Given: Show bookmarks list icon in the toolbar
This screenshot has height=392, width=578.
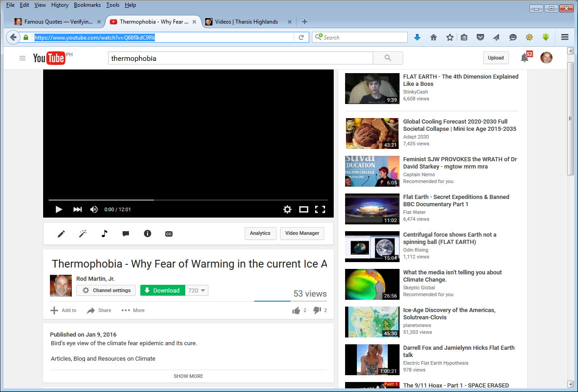Looking at the screenshot, I should [464, 38].
